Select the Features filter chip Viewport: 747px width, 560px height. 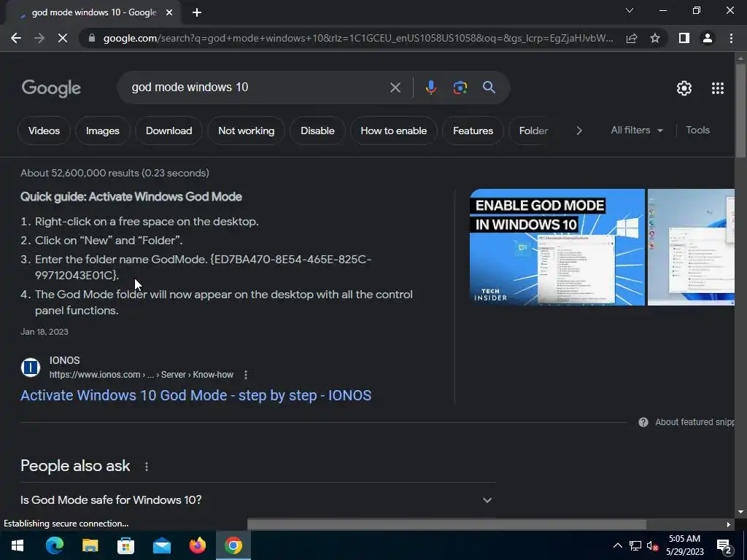coord(473,131)
